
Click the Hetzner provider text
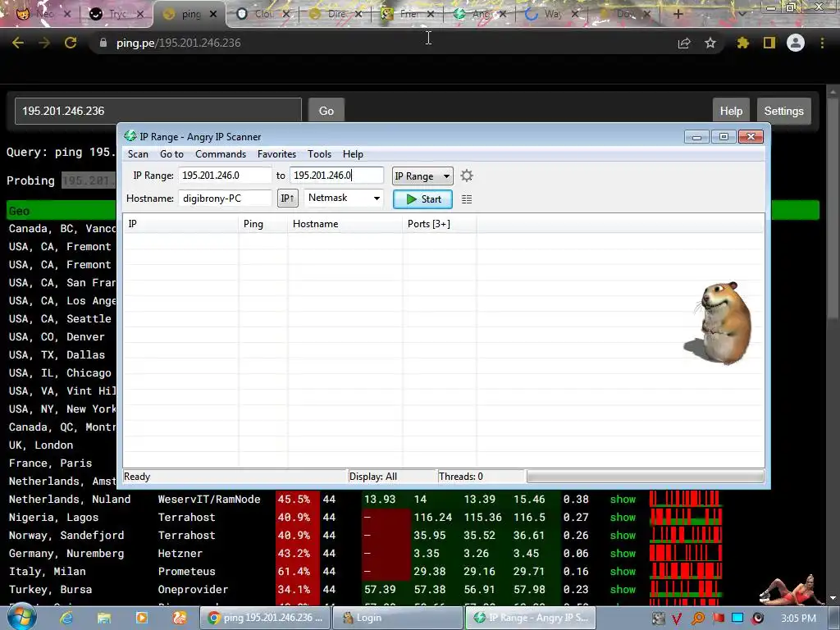coord(180,554)
